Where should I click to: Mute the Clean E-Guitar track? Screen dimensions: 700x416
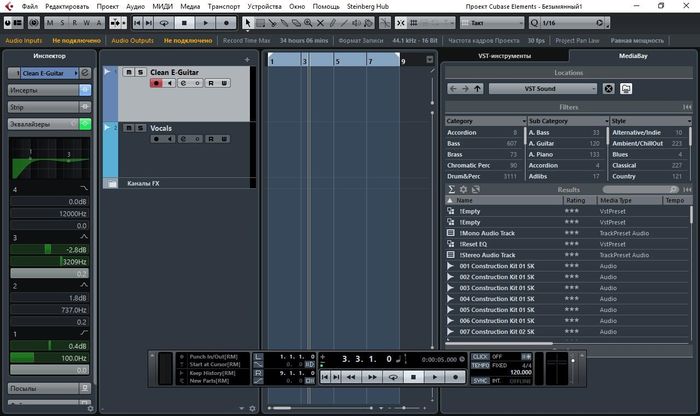129,72
